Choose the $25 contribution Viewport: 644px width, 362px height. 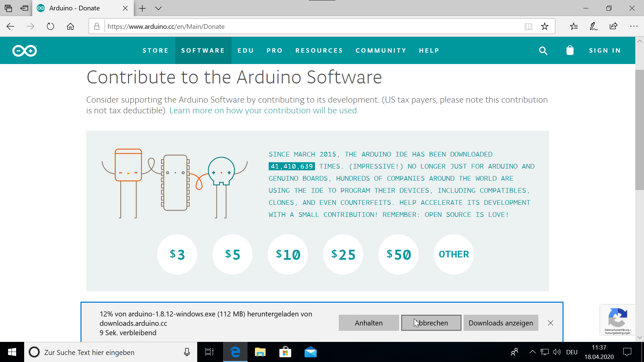coord(343,254)
